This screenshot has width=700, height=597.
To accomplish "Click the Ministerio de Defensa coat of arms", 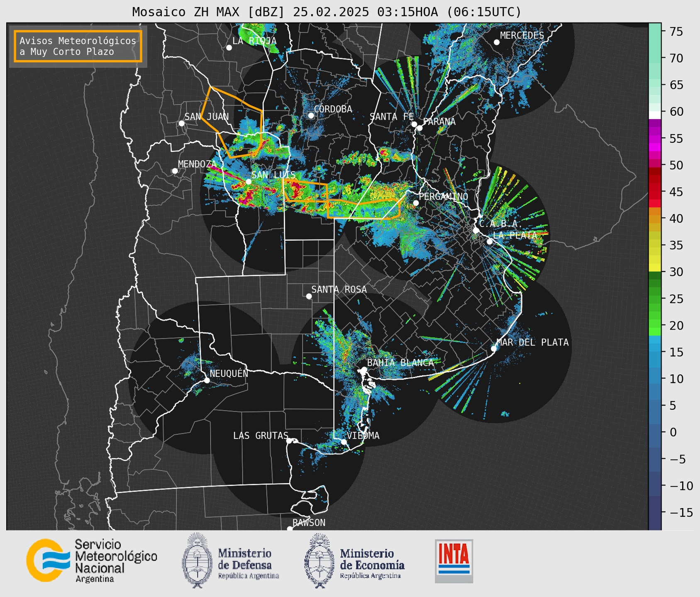I will (197, 560).
